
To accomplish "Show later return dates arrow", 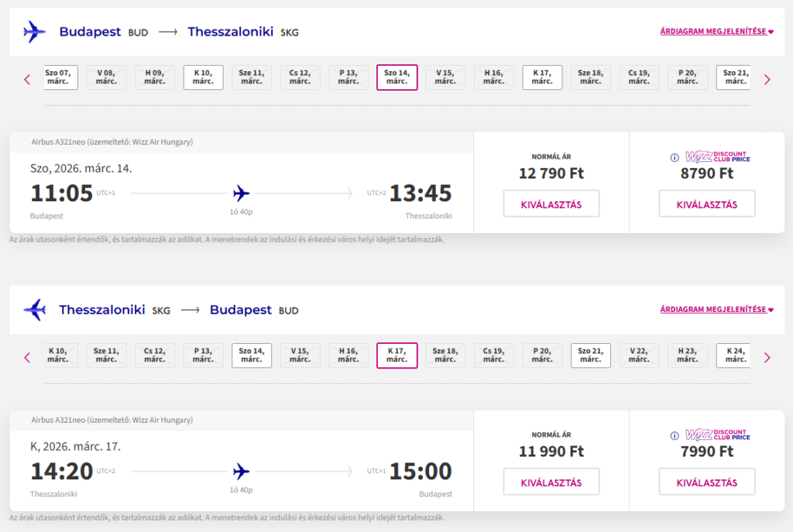I will (767, 357).
